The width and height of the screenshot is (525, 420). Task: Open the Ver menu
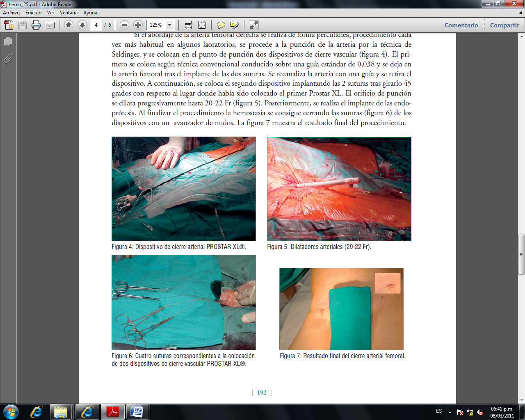tap(50, 13)
